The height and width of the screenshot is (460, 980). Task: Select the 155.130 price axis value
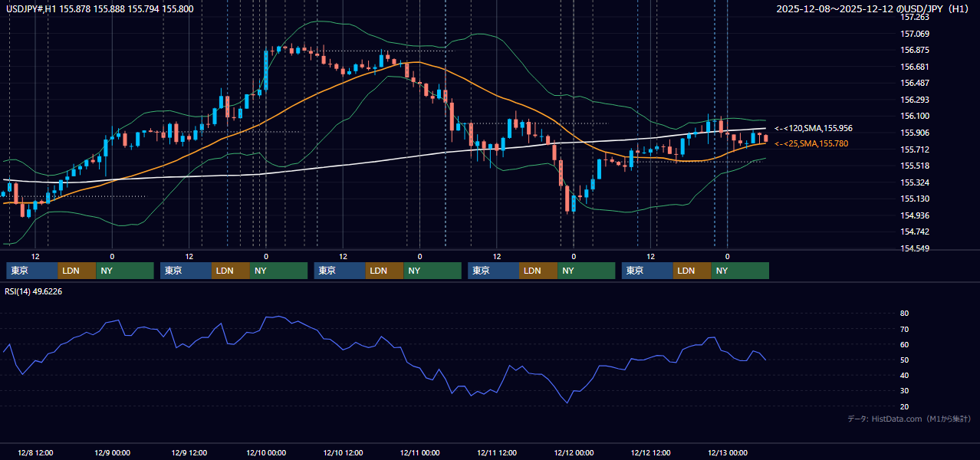(914, 199)
